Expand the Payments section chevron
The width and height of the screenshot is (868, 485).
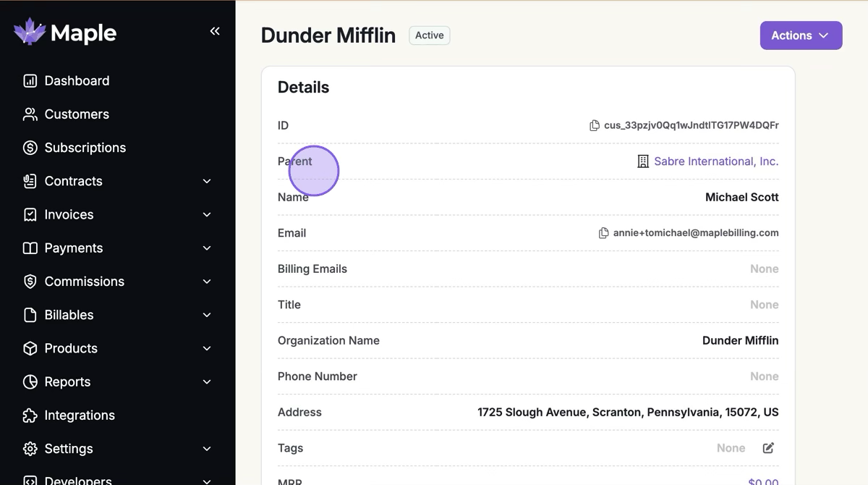click(x=207, y=248)
